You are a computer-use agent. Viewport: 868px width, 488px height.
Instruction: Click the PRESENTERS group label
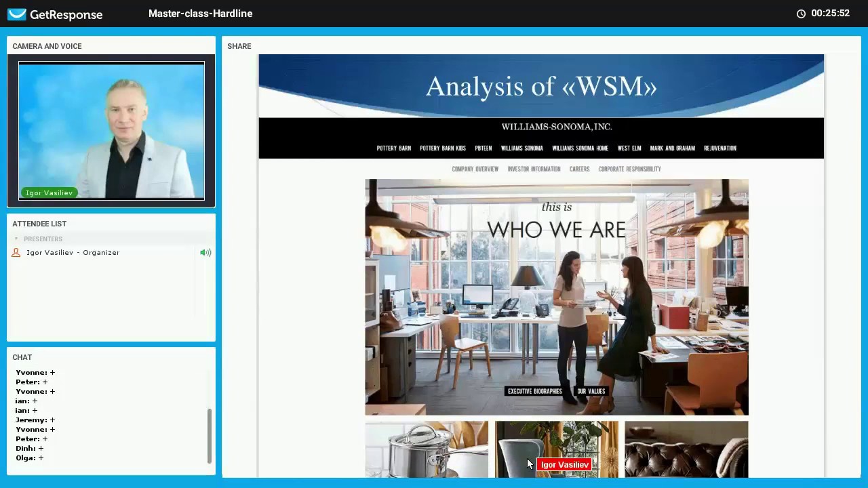[x=43, y=239]
